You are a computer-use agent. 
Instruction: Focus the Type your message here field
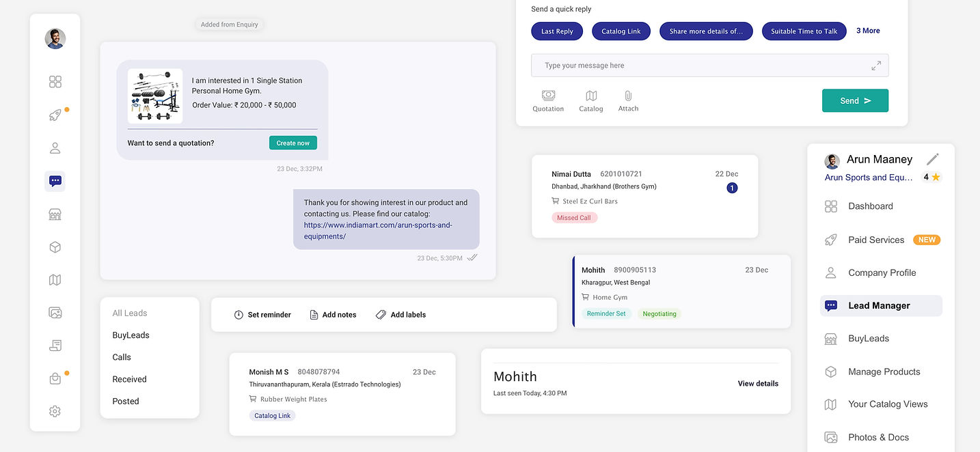709,66
